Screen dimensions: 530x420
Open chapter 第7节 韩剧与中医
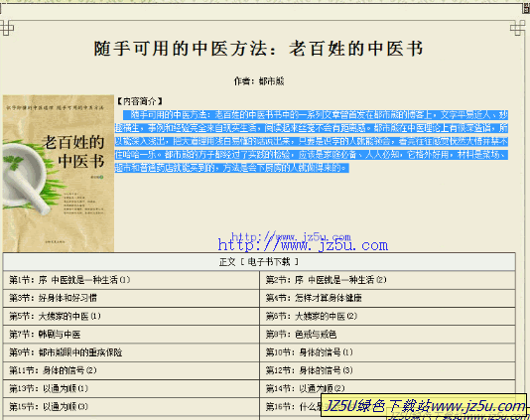coord(45,335)
